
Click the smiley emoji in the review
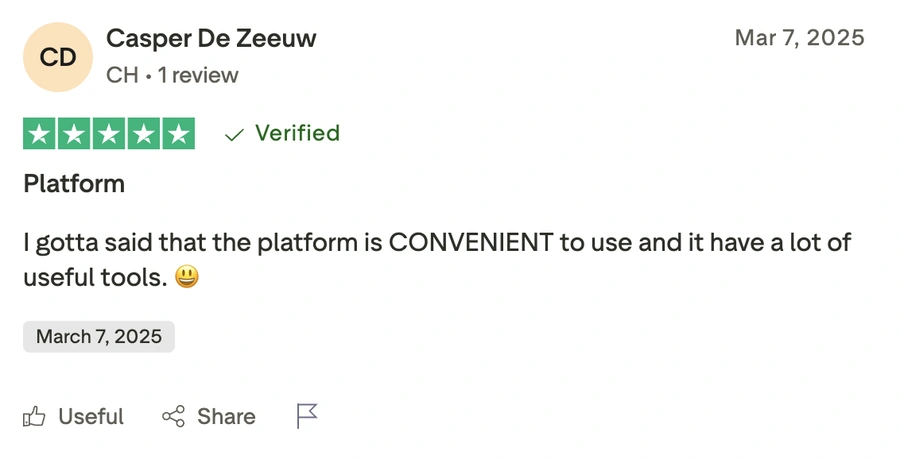click(187, 277)
